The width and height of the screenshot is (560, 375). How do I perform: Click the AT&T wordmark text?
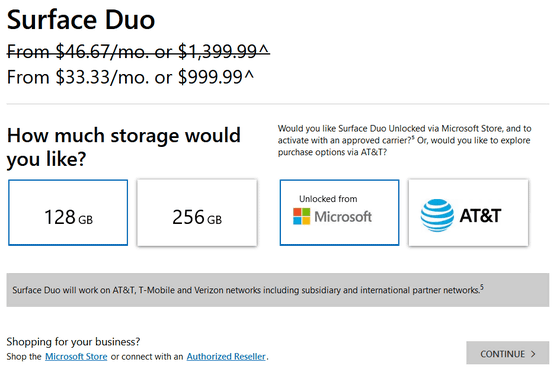coord(480,215)
